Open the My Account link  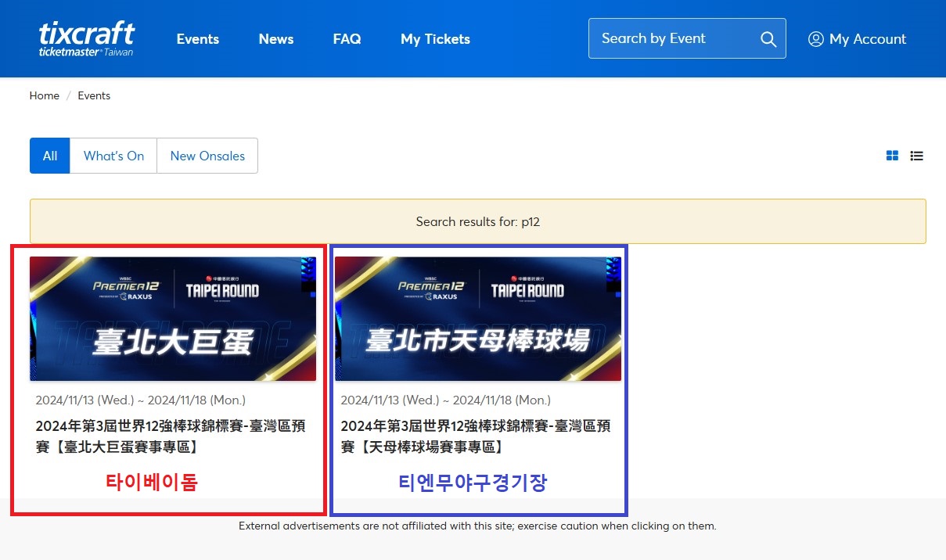857,39
